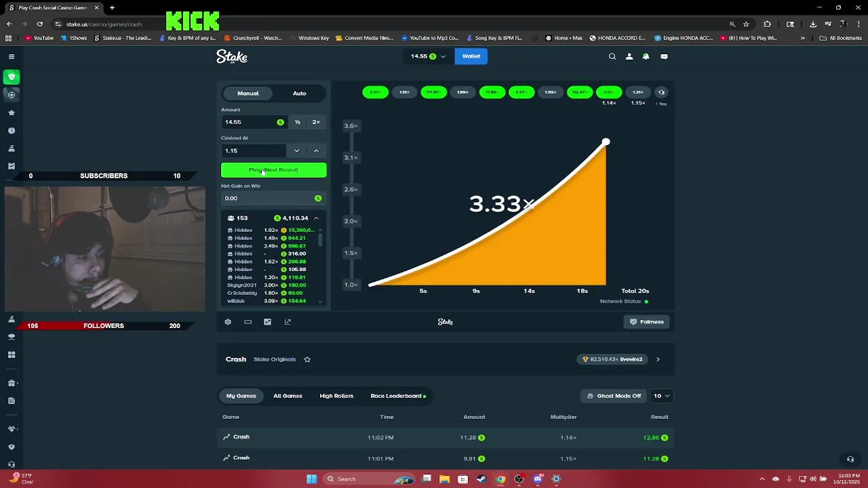Image resolution: width=868 pixels, height=488 pixels.
Task: Open Stake Originals link
Action: 275,359
